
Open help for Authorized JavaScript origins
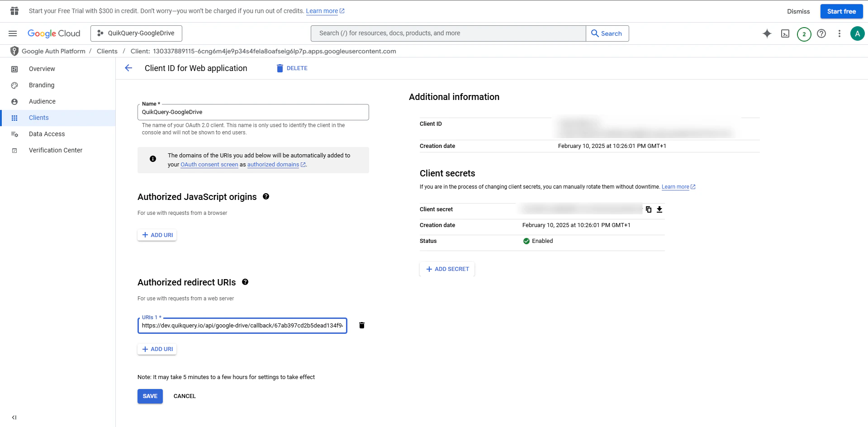tap(266, 196)
